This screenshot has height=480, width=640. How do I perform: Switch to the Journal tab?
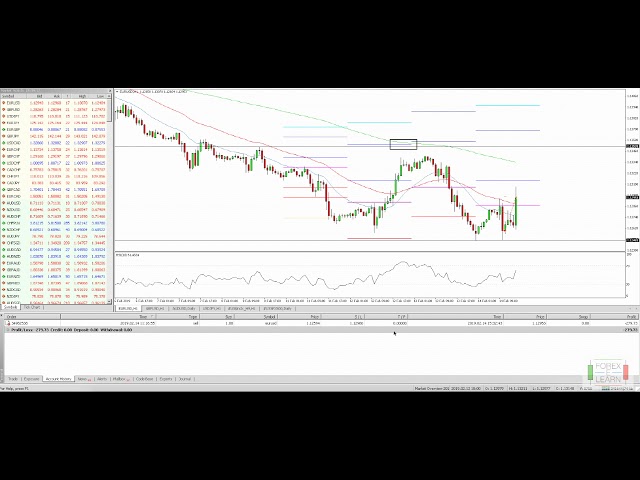(x=185, y=379)
